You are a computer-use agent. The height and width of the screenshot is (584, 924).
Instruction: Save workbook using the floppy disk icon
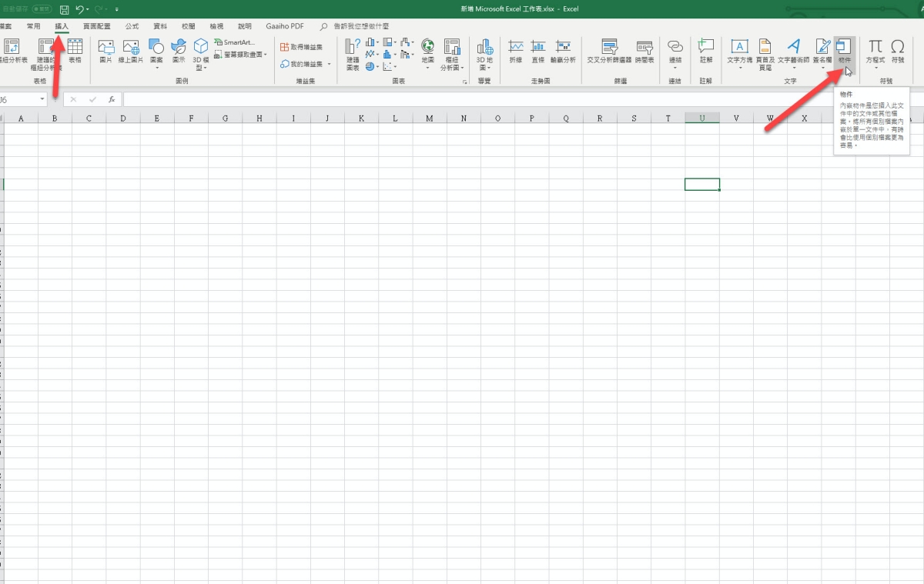[x=64, y=9]
